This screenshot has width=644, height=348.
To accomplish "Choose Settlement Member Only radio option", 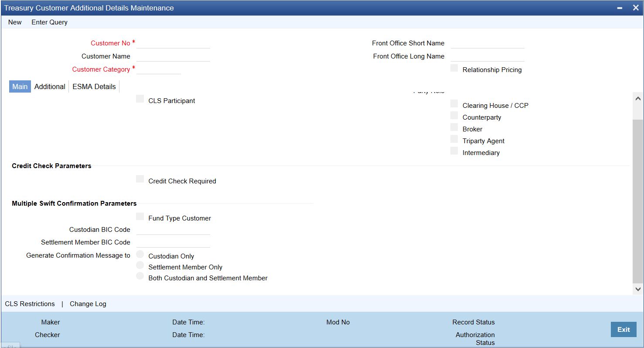I will click(140, 265).
